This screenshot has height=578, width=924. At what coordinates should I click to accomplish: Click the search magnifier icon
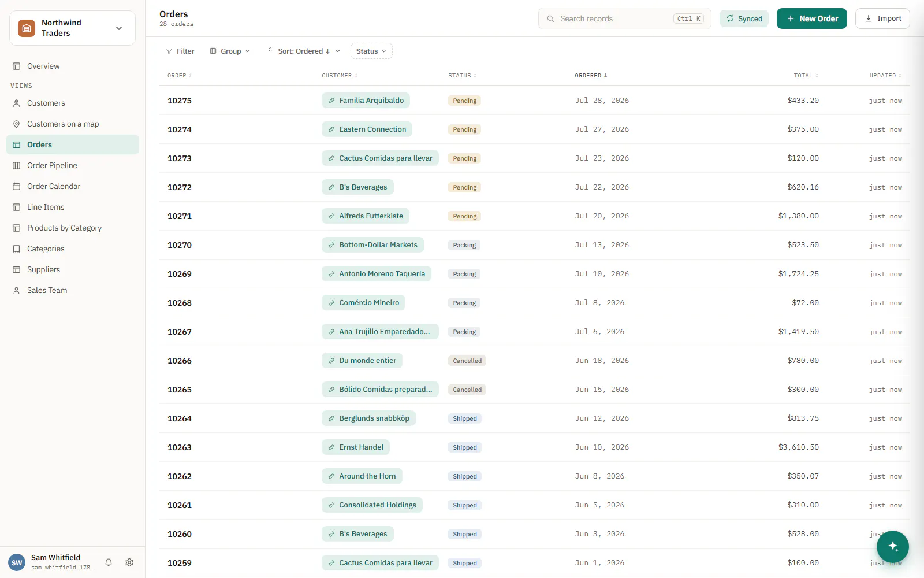click(550, 18)
